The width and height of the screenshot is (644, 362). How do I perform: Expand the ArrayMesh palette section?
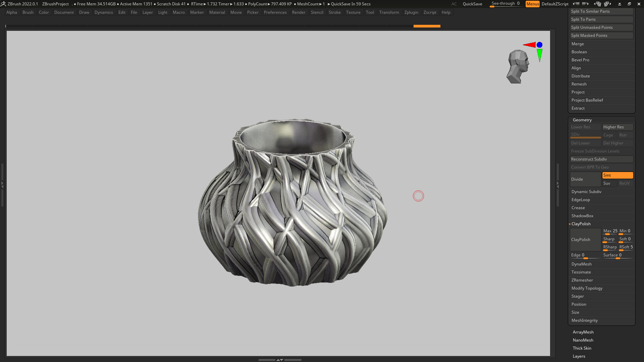coord(583,332)
